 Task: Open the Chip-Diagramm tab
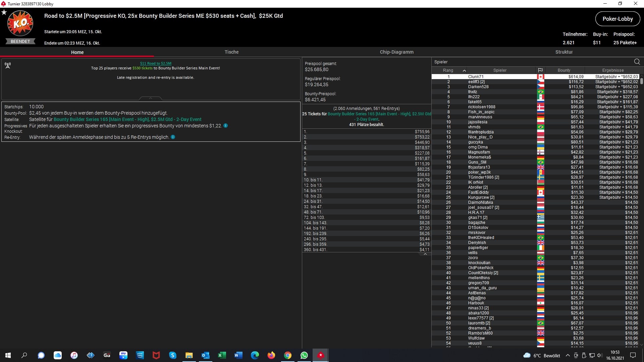point(396,52)
